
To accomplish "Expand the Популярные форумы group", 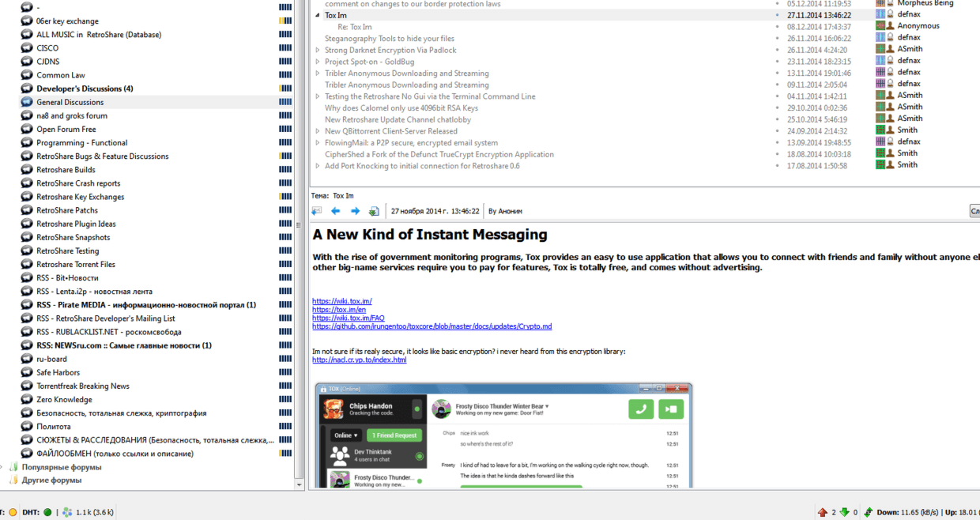I will pyautogui.click(x=2, y=467).
